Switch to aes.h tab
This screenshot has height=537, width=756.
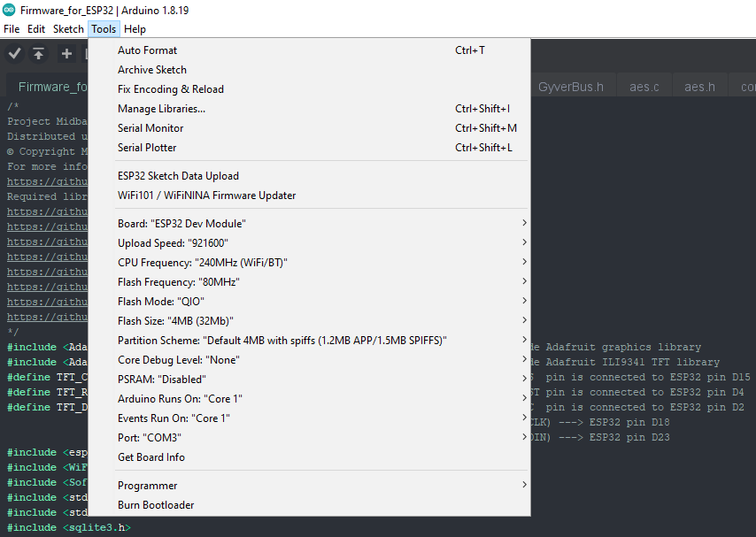pos(699,87)
